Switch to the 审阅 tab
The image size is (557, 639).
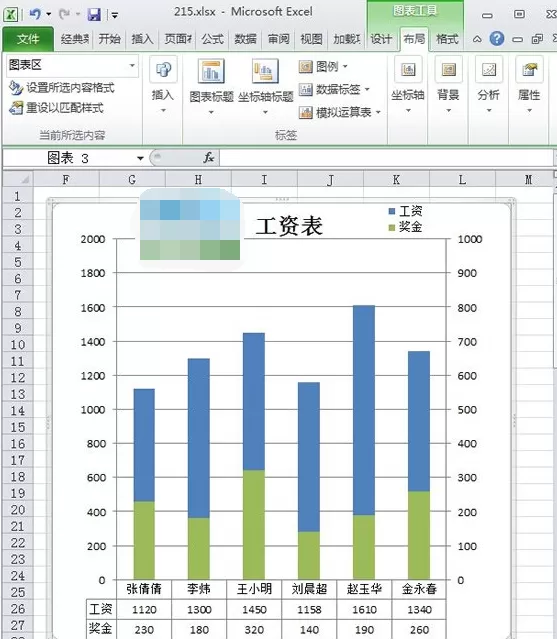tap(278, 39)
